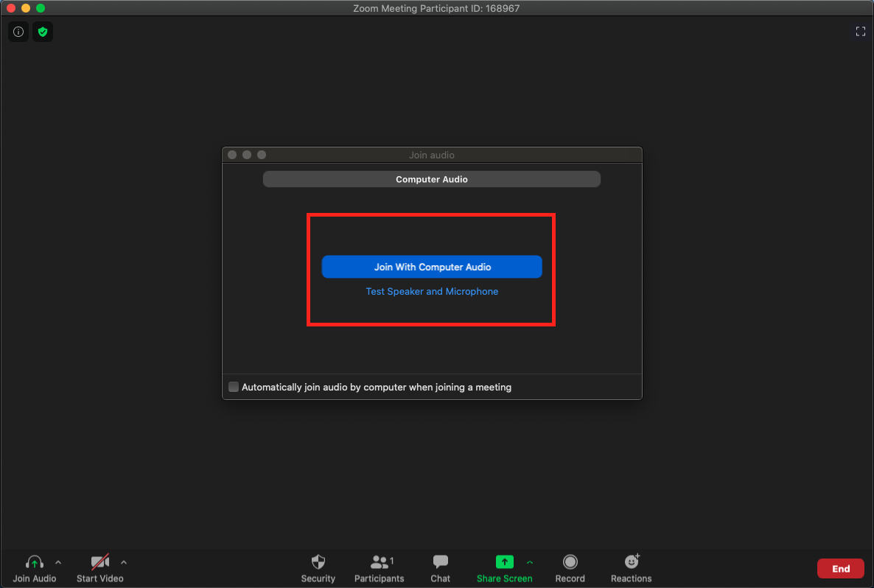Minimize the Zoom Meeting window
The image size is (874, 588).
coord(26,8)
